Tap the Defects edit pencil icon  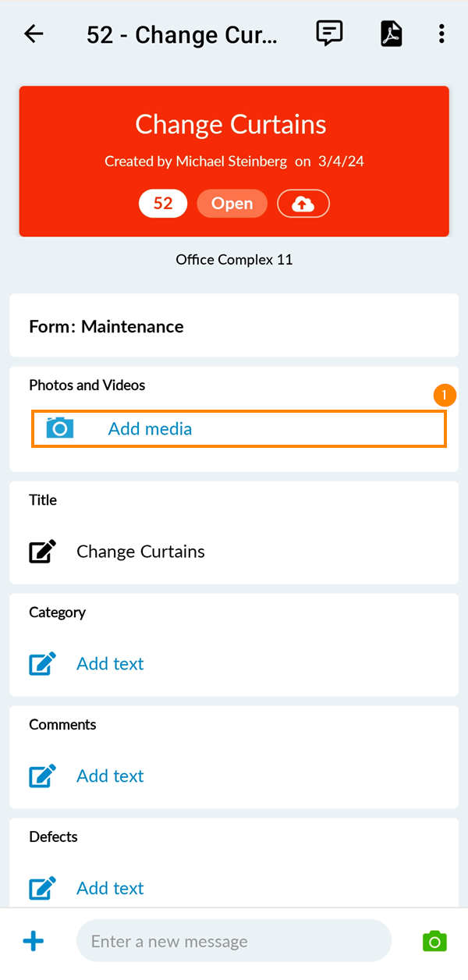(x=43, y=888)
